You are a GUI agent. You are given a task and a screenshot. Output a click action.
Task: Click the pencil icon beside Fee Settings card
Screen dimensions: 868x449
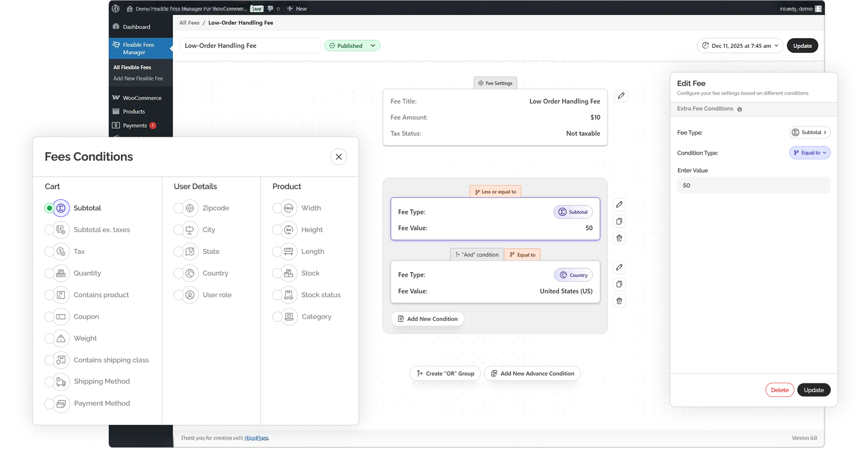[621, 96]
